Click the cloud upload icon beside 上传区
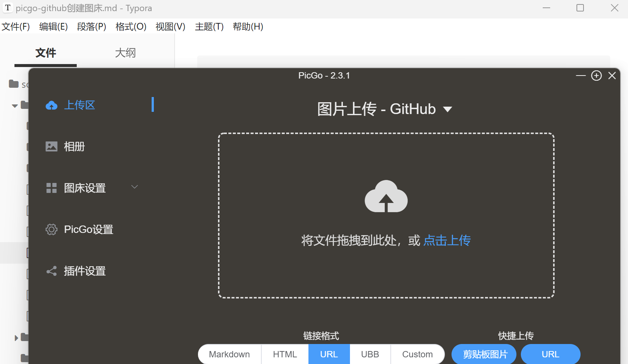Image resolution: width=628 pixels, height=364 pixels. click(x=52, y=106)
